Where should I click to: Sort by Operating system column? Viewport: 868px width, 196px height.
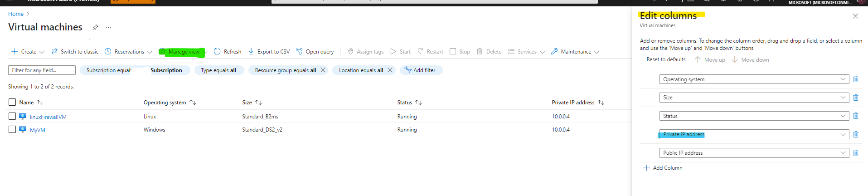[170, 103]
